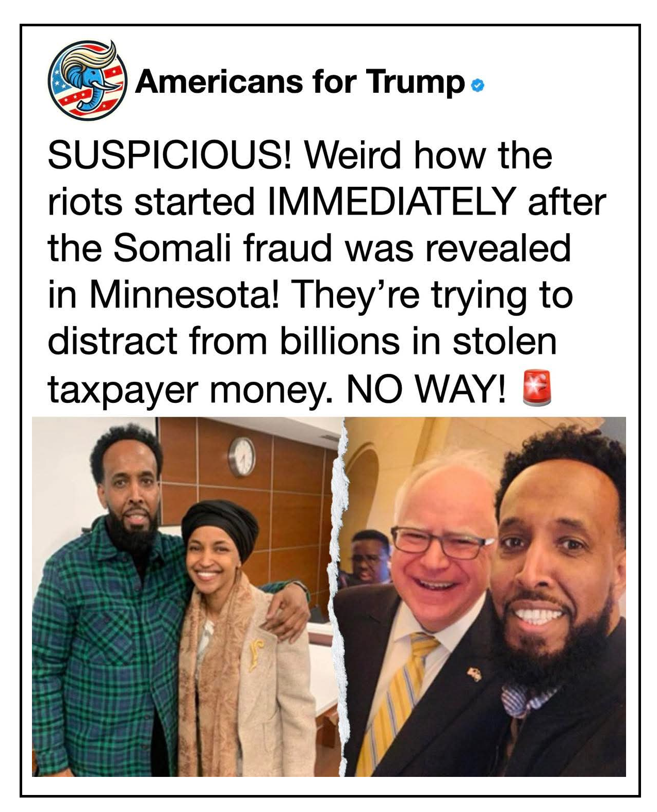
Task: Click the wall clock in left photo
Action: [x=242, y=457]
